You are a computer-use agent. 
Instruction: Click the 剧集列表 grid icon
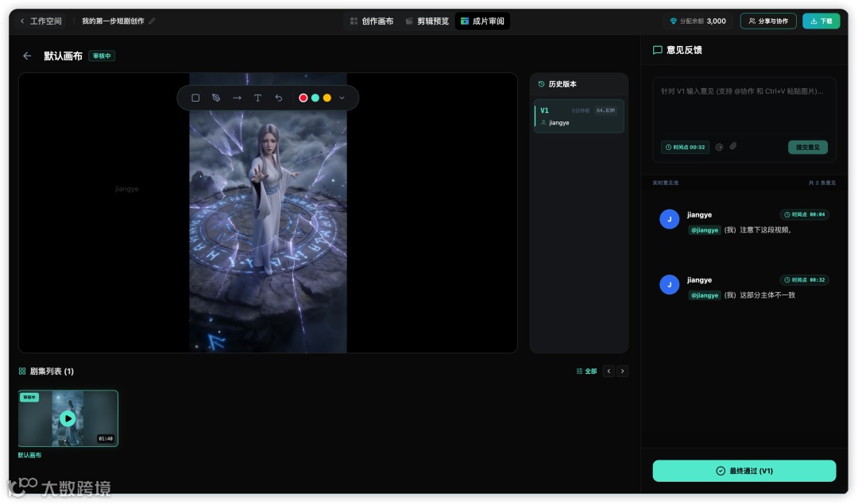(x=22, y=371)
